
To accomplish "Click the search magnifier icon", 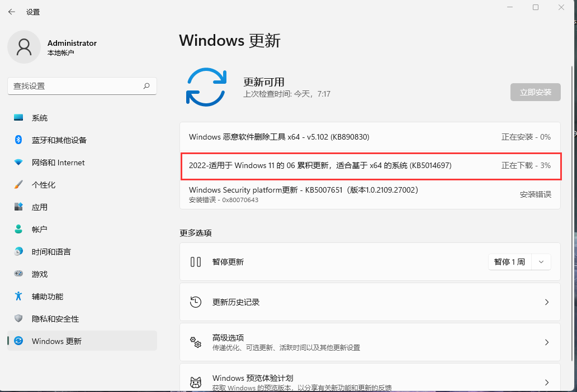I will click(146, 86).
